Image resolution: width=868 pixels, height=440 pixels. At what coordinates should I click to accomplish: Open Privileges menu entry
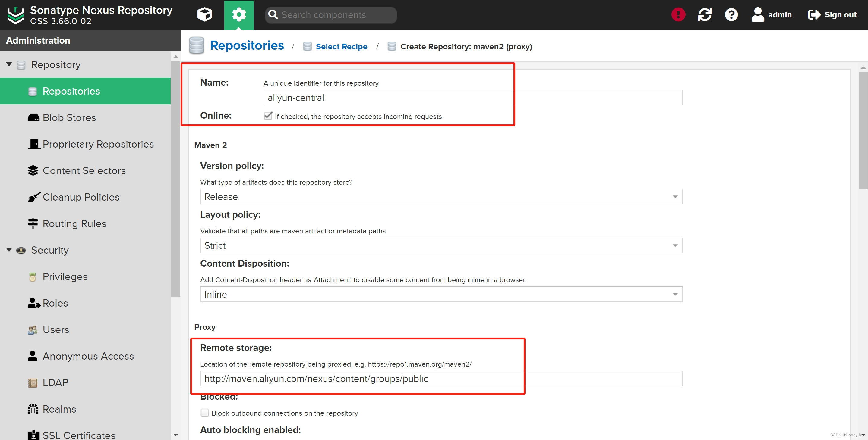click(85, 277)
